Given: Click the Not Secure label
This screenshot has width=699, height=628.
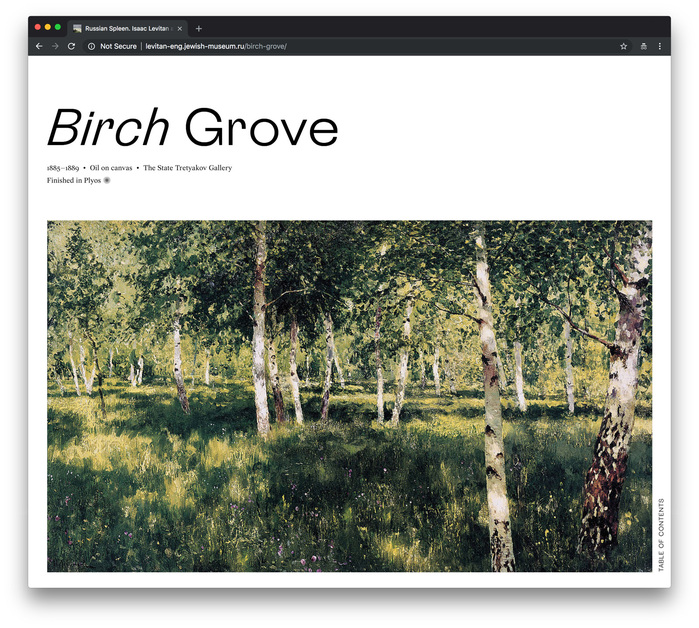Looking at the screenshot, I should (119, 46).
